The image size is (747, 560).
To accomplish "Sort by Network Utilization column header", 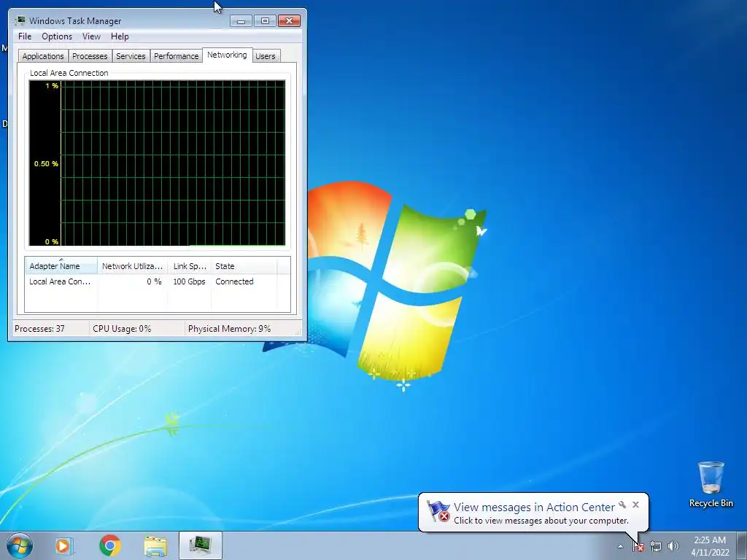I will pyautogui.click(x=132, y=266).
